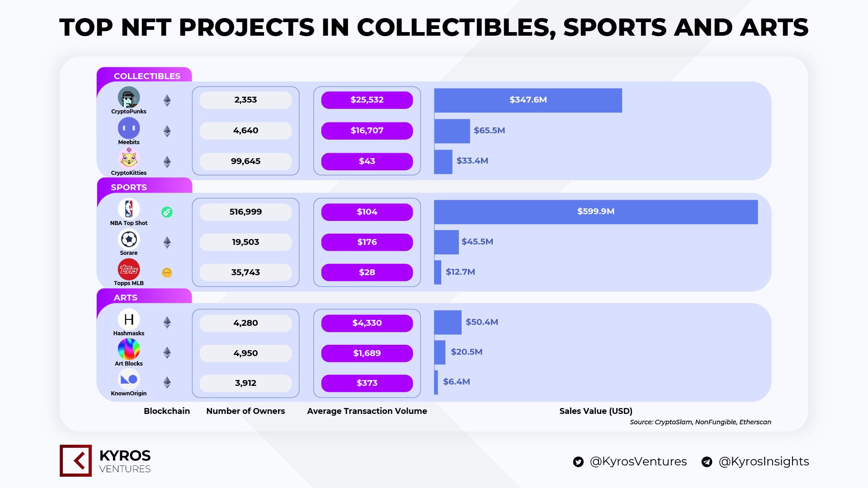
Task: Click the Flow blockchain green icon
Action: coord(167,212)
